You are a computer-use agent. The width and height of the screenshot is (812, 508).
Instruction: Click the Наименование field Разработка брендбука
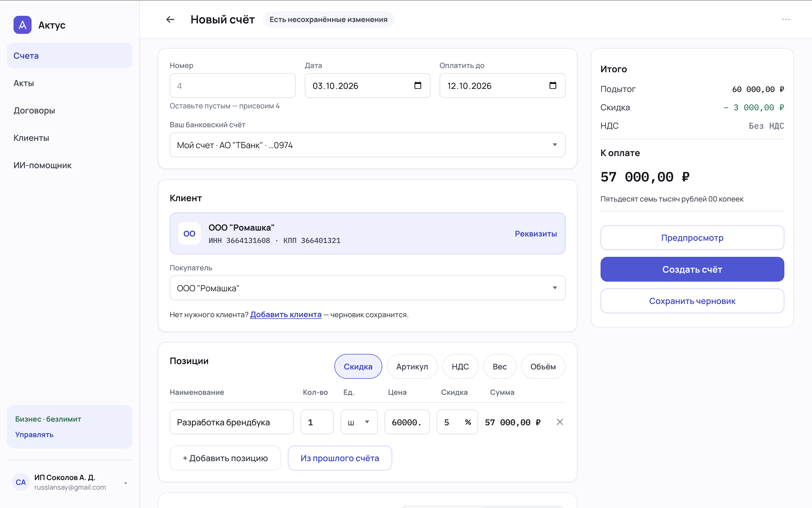click(231, 422)
